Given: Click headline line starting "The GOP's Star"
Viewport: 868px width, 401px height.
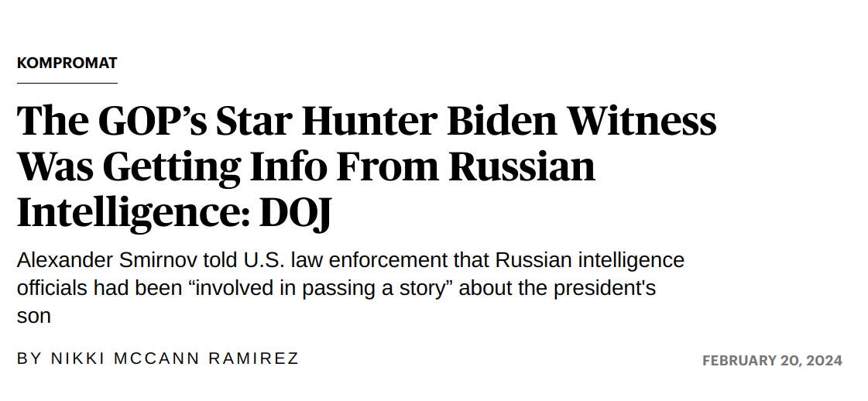Looking at the screenshot, I should 366,121.
